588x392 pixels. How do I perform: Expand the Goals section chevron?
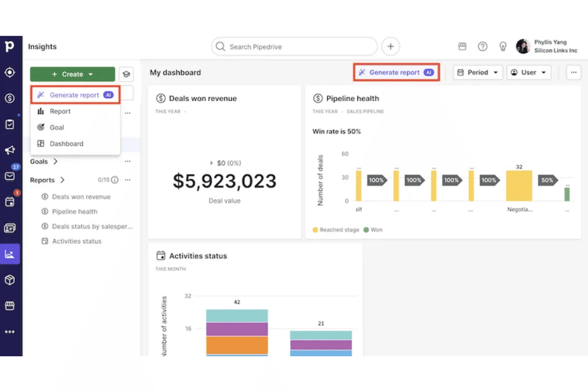tap(56, 161)
